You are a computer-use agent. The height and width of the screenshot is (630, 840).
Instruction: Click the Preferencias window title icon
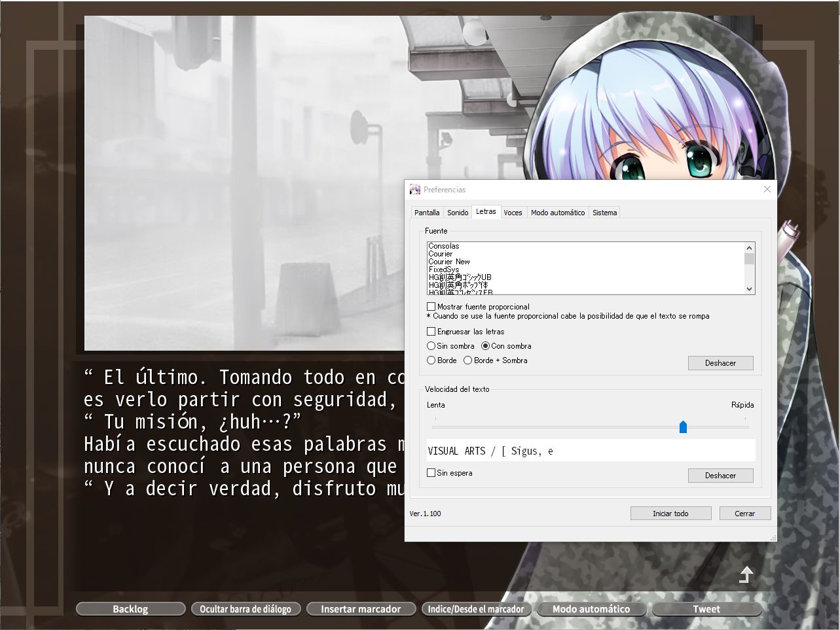(415, 190)
